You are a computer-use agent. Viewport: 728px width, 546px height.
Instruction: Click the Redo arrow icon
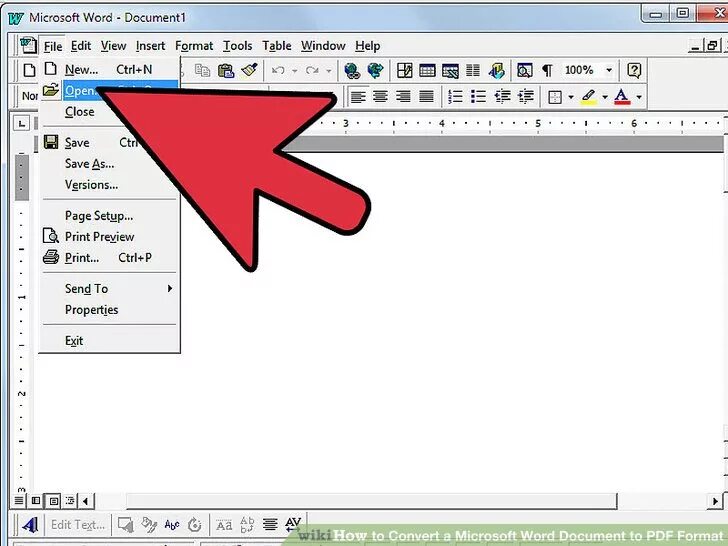tap(312, 71)
